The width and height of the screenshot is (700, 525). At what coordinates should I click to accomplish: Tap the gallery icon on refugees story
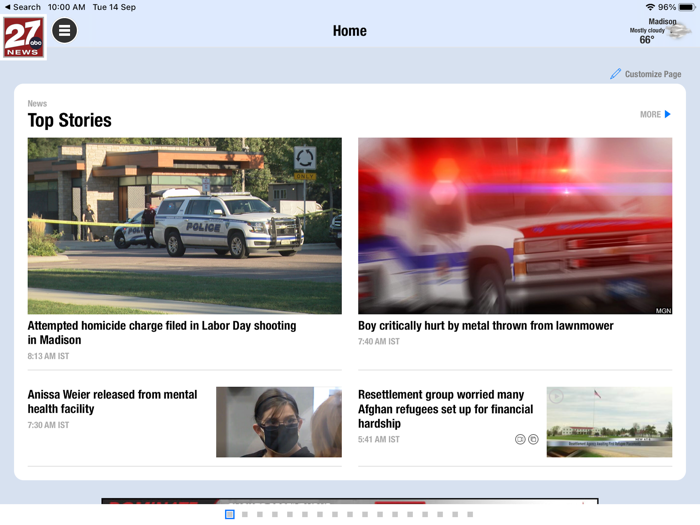point(533,439)
